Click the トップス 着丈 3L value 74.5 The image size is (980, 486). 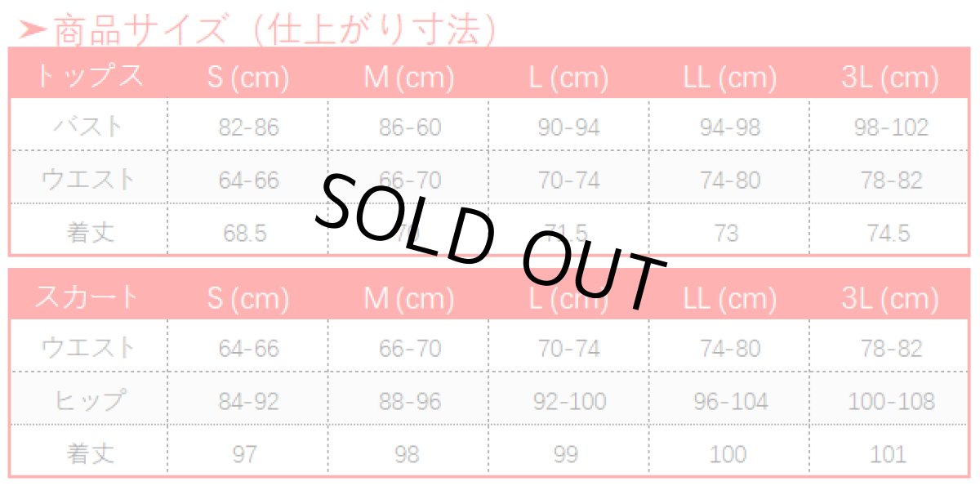point(889,233)
